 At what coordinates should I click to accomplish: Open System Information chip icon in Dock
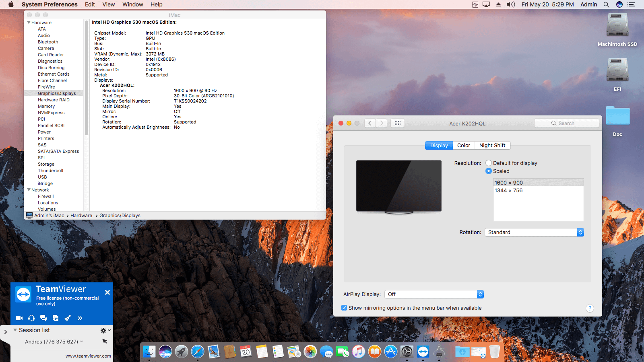click(x=439, y=352)
